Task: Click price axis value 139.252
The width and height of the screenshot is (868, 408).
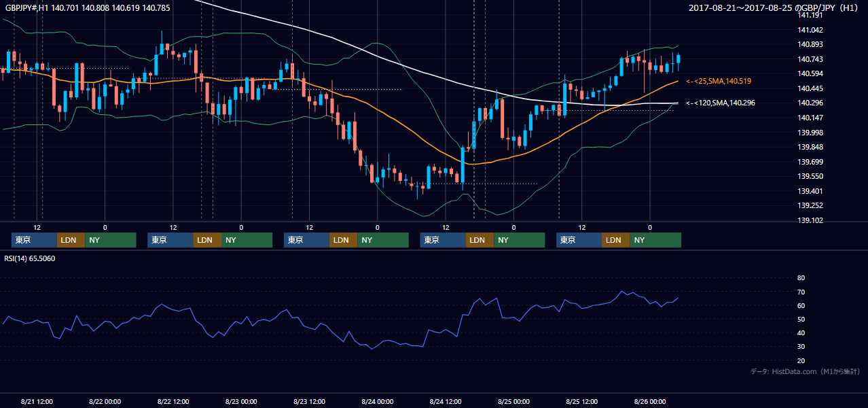Action: 810,205
